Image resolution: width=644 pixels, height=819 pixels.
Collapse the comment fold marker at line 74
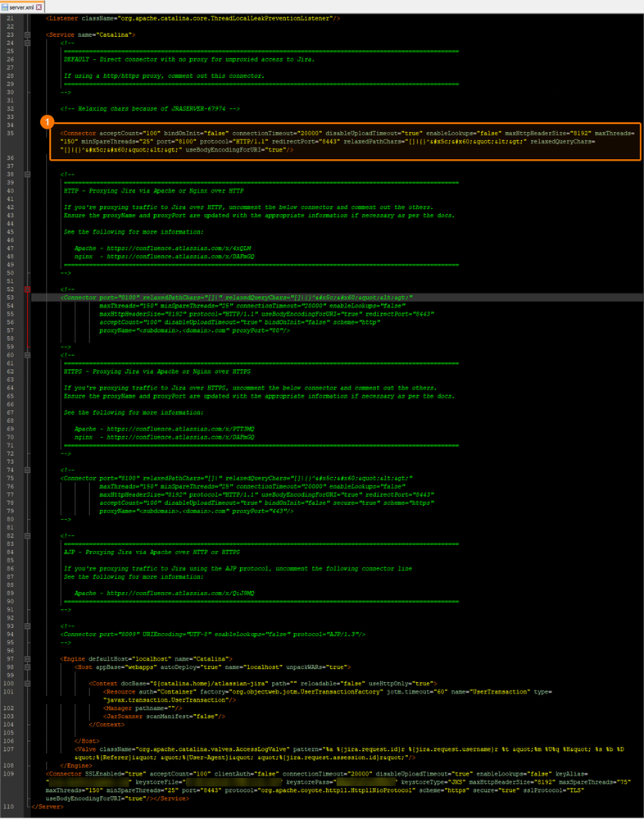click(x=28, y=470)
